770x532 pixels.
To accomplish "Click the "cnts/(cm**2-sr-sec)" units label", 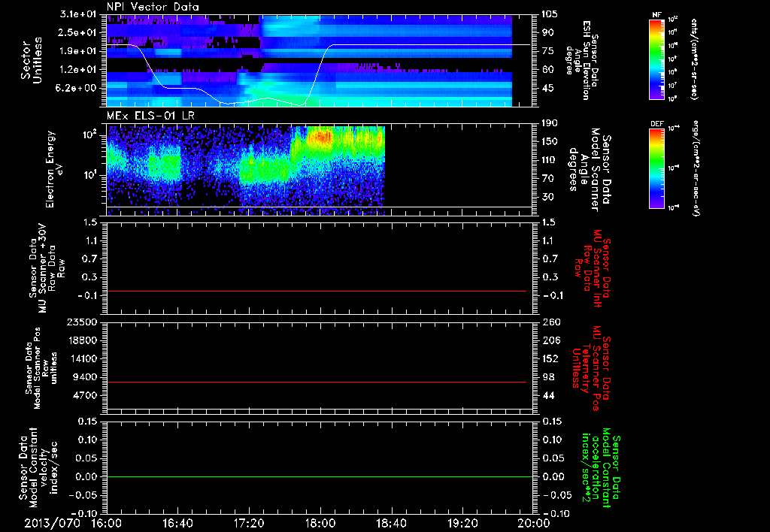I will [x=694, y=59].
